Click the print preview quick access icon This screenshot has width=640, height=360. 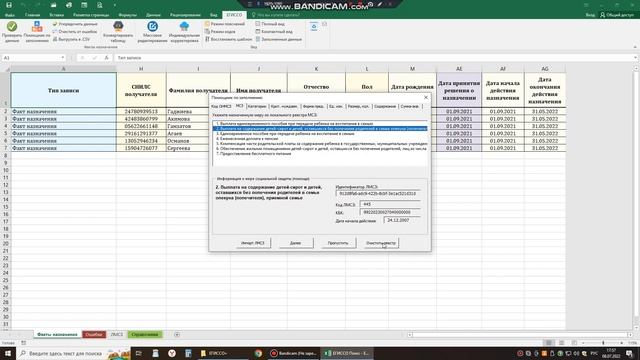[100, 5]
